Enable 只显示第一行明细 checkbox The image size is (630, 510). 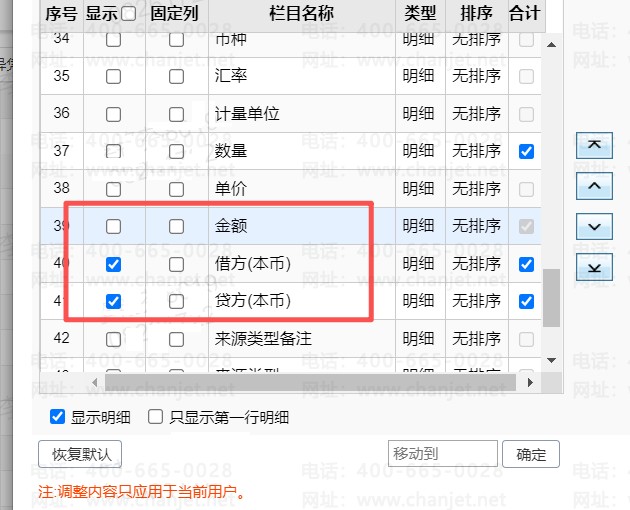click(x=155, y=417)
